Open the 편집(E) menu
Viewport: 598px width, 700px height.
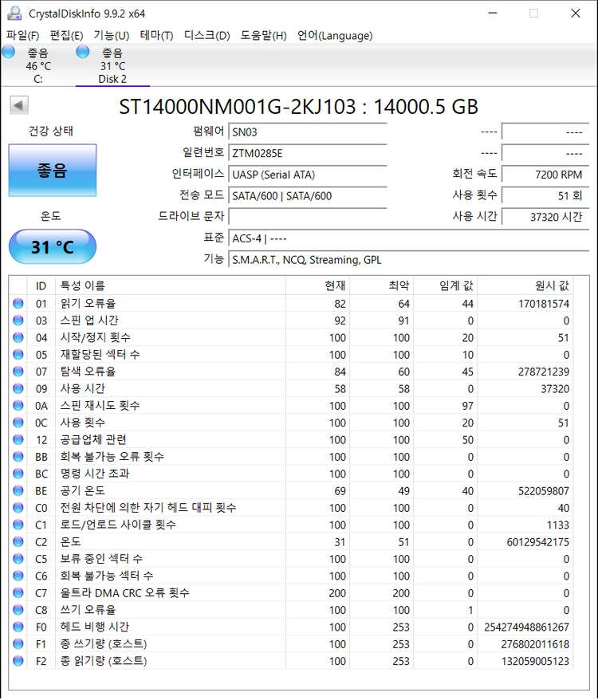tap(66, 35)
